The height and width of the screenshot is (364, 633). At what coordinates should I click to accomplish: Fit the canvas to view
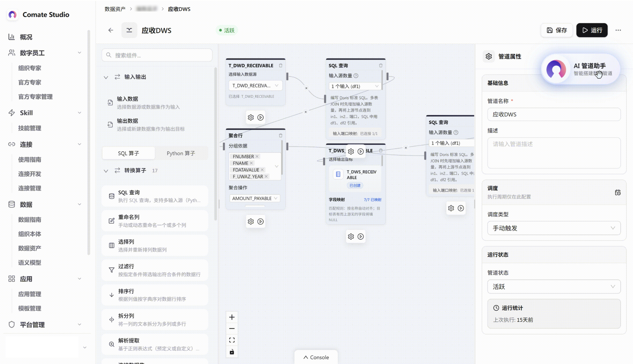point(232,340)
